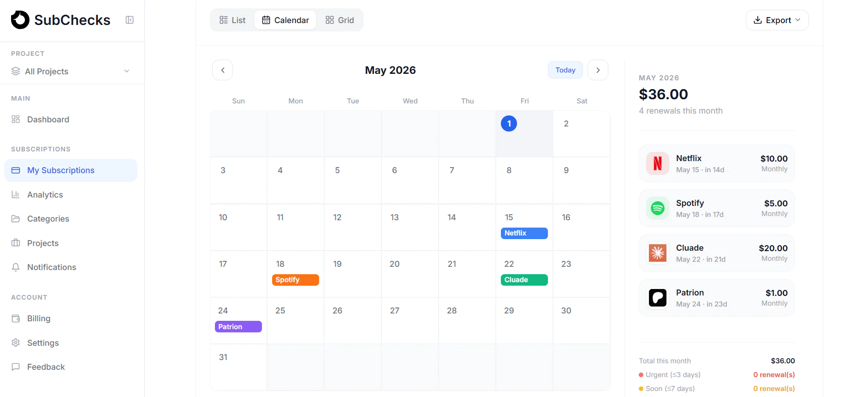The height and width of the screenshot is (397, 868).
Task: Open the All Projects dropdown
Action: tap(71, 71)
